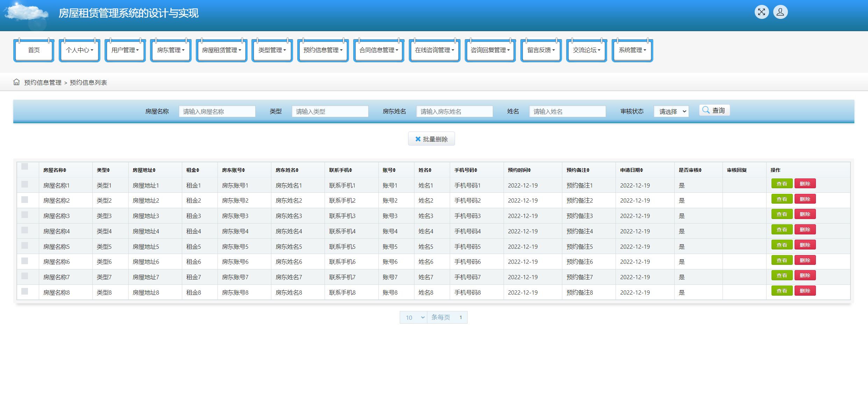This screenshot has height=402, width=868.
Task: Click the red 删除 button for 房屋名称8
Action: point(805,291)
